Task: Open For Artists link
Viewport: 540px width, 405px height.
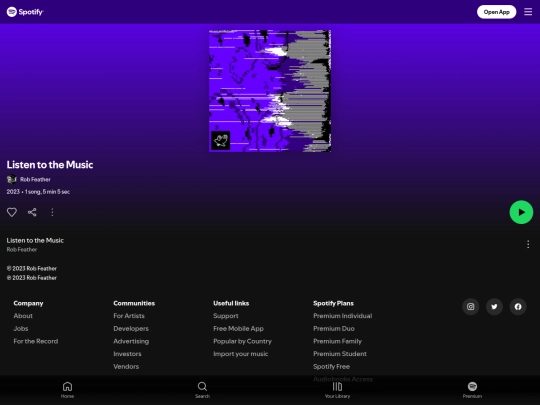Action: [x=129, y=316]
